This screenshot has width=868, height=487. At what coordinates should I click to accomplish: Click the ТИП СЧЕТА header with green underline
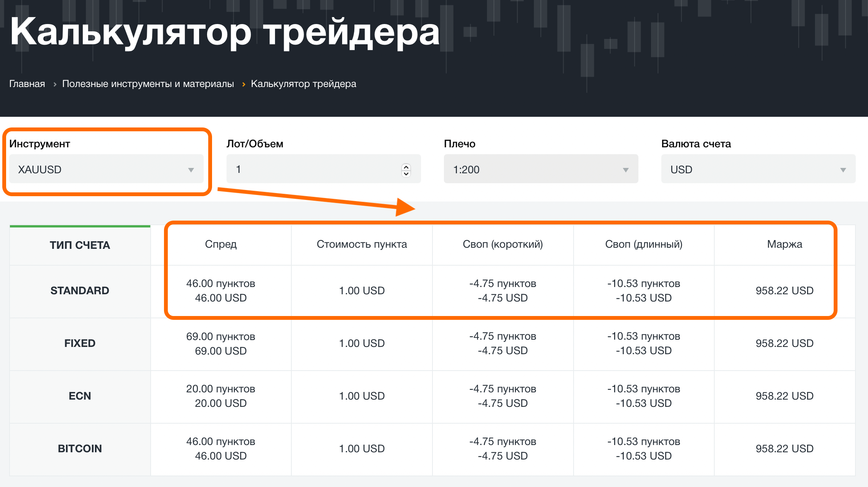(x=80, y=245)
